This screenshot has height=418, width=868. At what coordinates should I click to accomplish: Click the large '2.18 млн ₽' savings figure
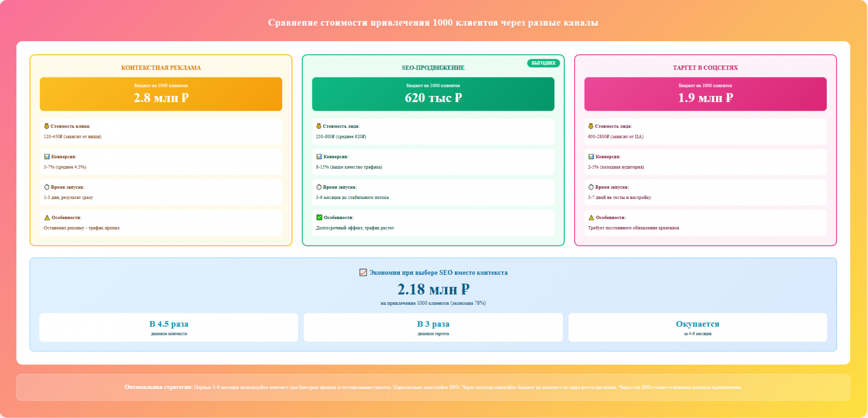433,290
